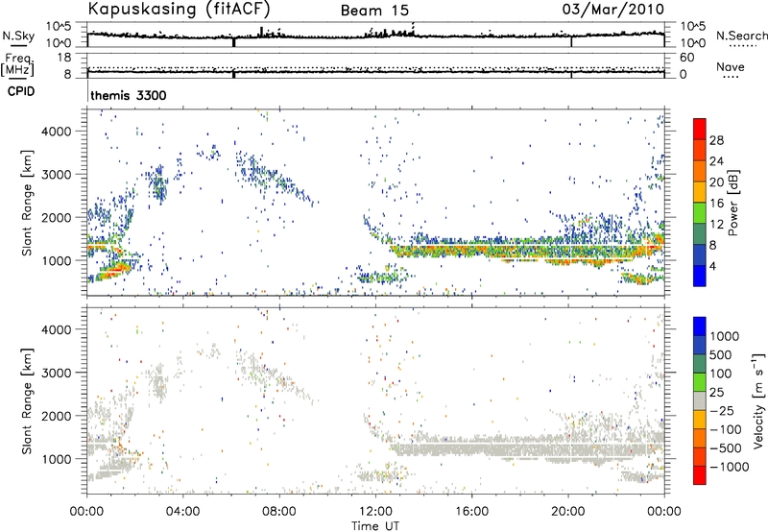
Task: Click the 'N.Sky' legend label
Action: [18, 36]
